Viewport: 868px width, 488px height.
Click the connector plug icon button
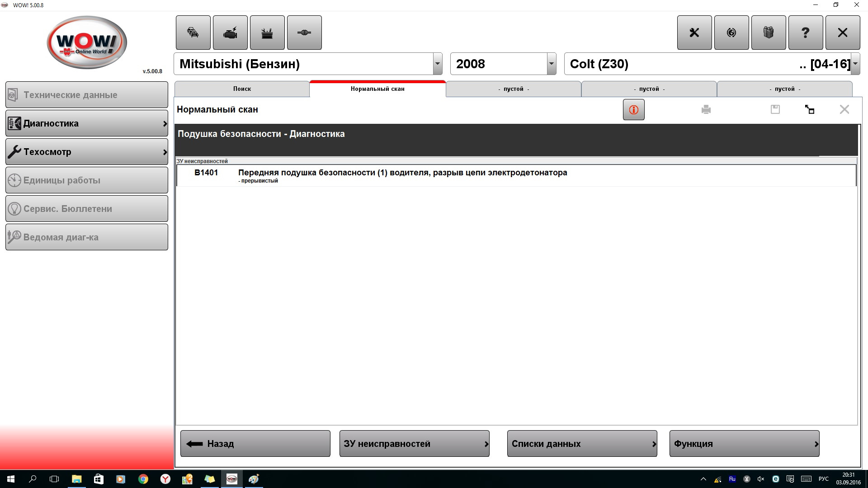pos(304,33)
